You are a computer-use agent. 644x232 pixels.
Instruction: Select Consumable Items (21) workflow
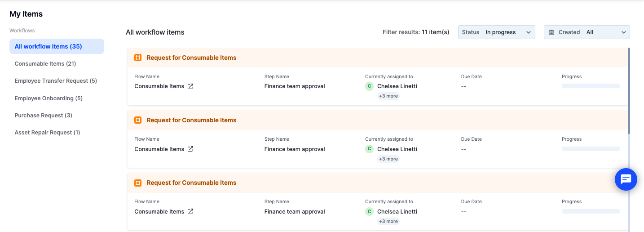45,64
